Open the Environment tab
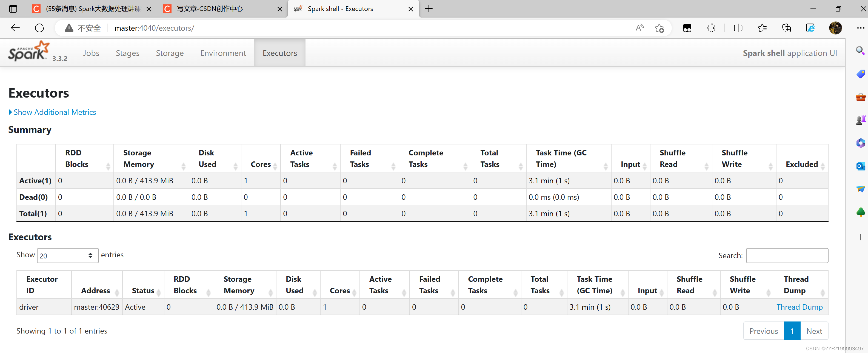Viewport: 868px width, 353px height. point(223,53)
